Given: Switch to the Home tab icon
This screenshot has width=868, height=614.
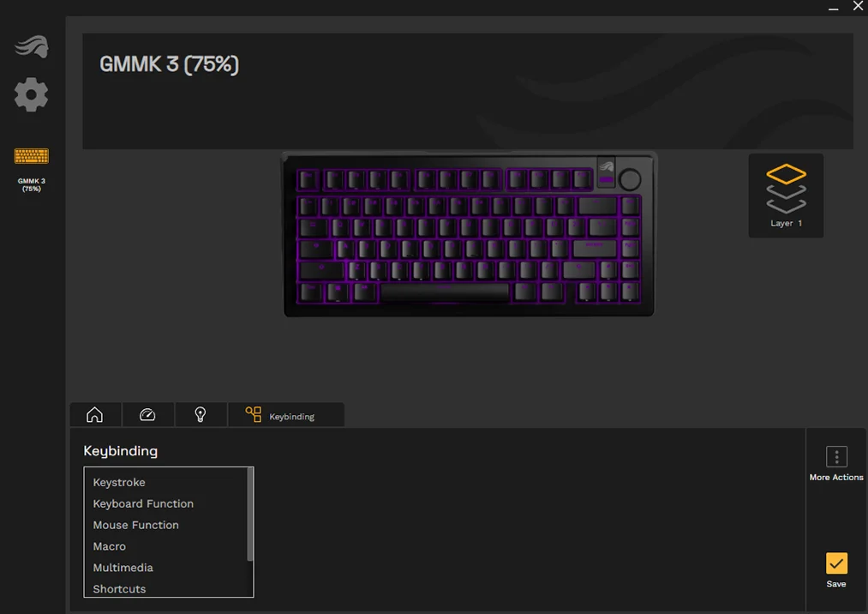Looking at the screenshot, I should click(x=94, y=414).
